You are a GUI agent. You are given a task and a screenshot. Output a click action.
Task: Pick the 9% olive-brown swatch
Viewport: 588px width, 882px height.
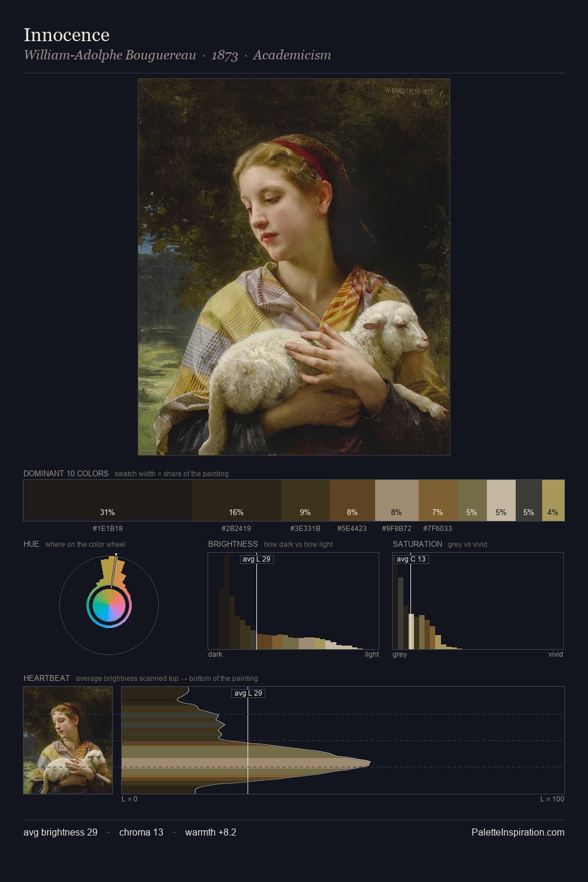pyautogui.click(x=305, y=500)
